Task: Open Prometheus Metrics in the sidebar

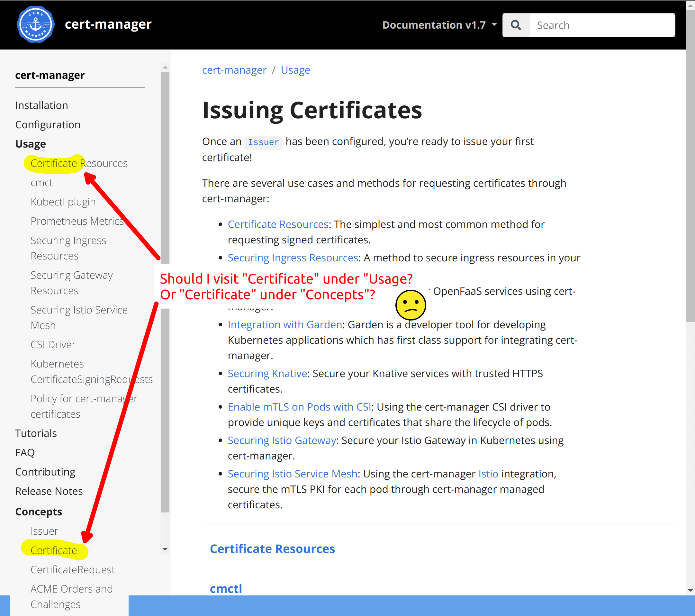Action: (x=77, y=221)
